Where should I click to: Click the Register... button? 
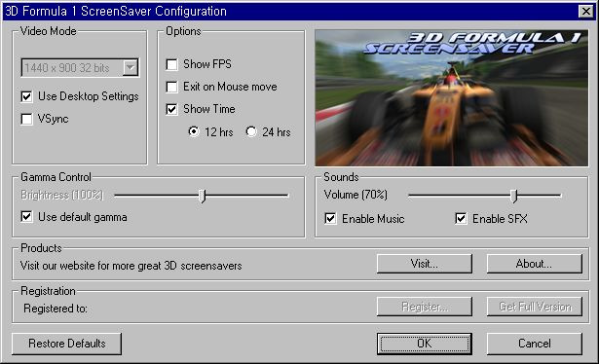point(425,307)
